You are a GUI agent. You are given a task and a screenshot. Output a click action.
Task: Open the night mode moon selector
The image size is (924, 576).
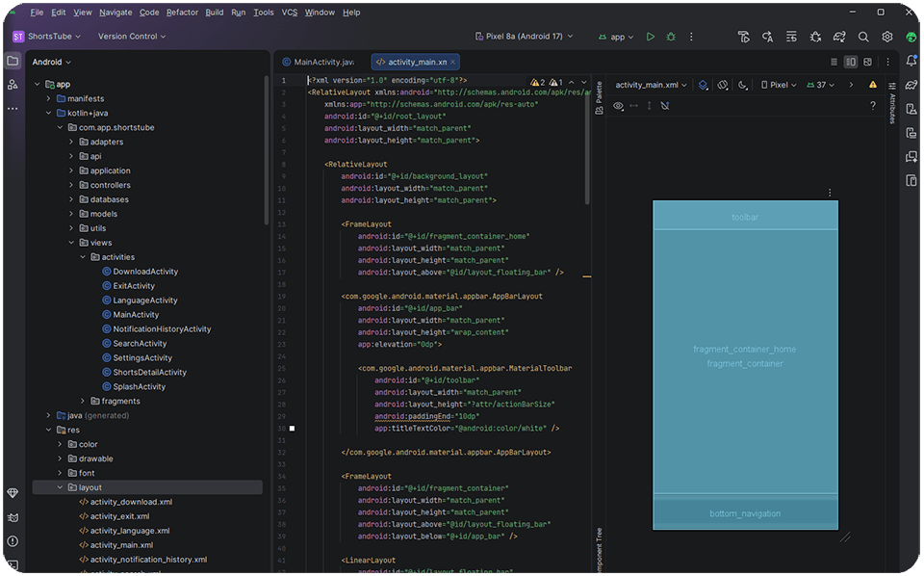(742, 85)
